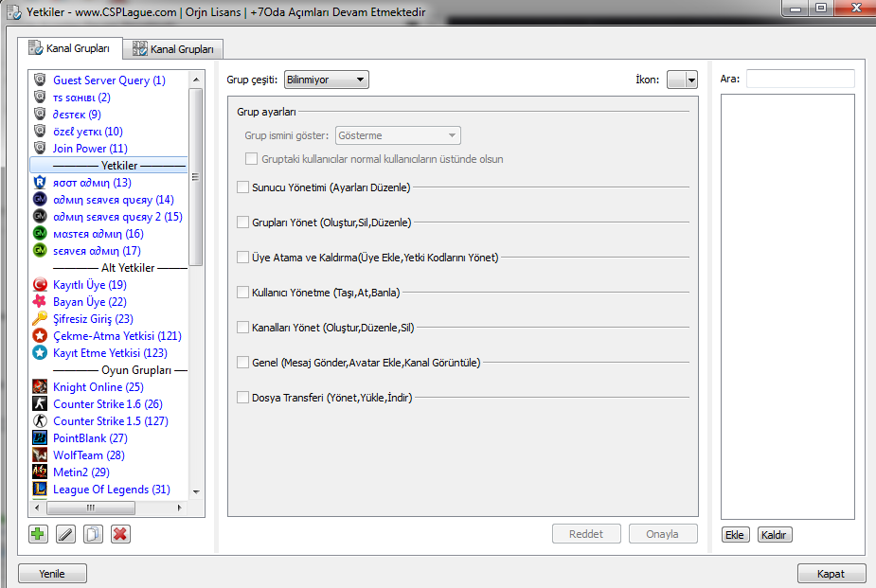Viewport: 876px width, 588px height.
Task: Open the Grup çeşiti dropdown
Action: click(327, 80)
